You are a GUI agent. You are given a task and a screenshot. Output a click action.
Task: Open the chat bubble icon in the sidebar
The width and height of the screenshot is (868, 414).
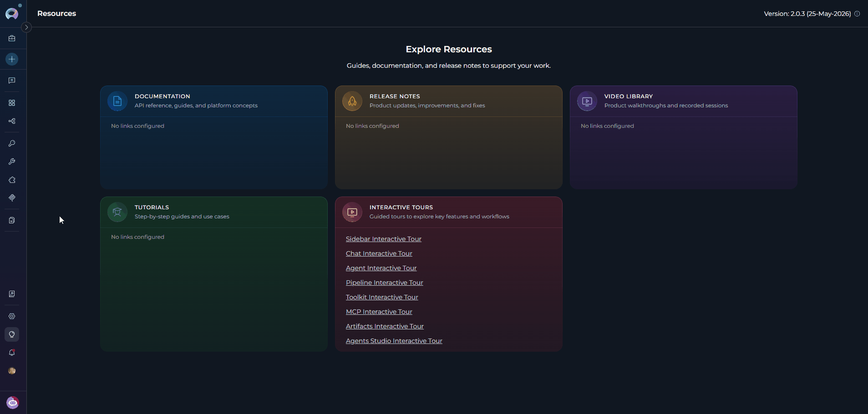click(x=12, y=81)
